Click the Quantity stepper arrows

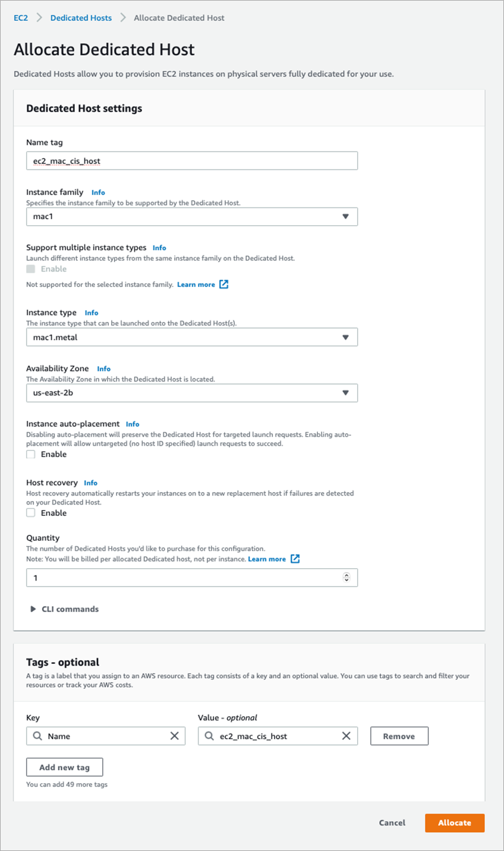pos(346,578)
